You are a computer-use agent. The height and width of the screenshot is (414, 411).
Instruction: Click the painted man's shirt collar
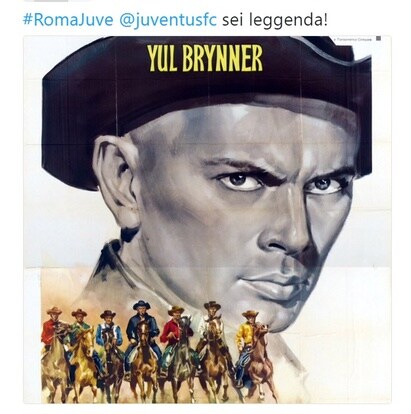[110, 258]
